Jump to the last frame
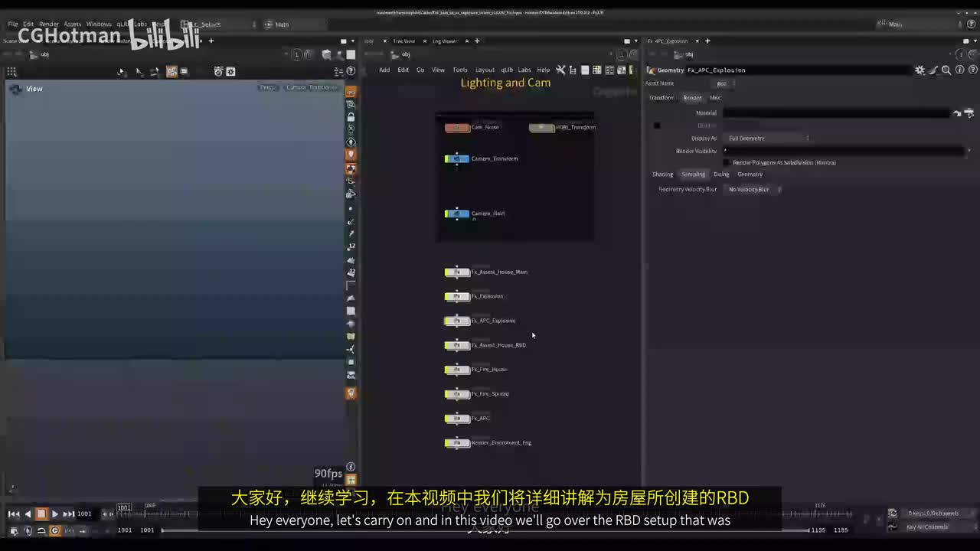Viewport: 980px width, 551px height. 69,514
